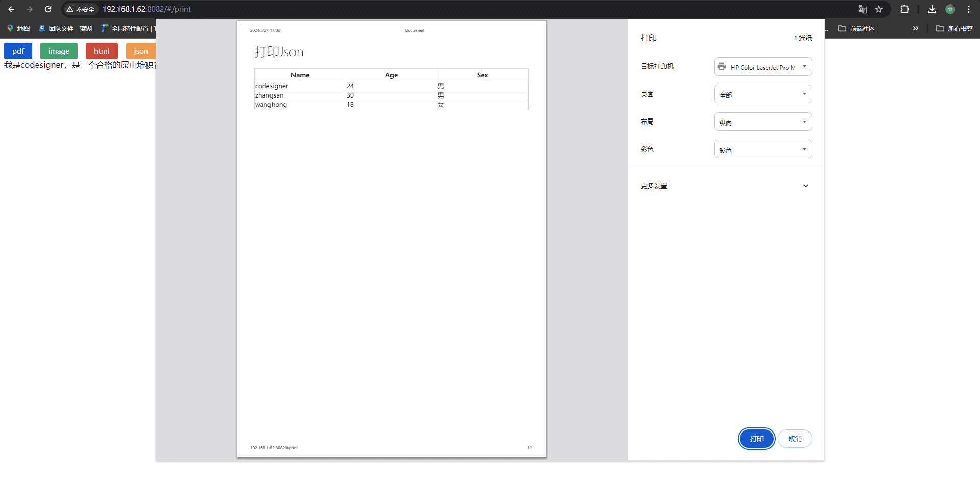This screenshot has width=980, height=504.
Task: Click the Sex column header in preview
Action: click(x=482, y=75)
